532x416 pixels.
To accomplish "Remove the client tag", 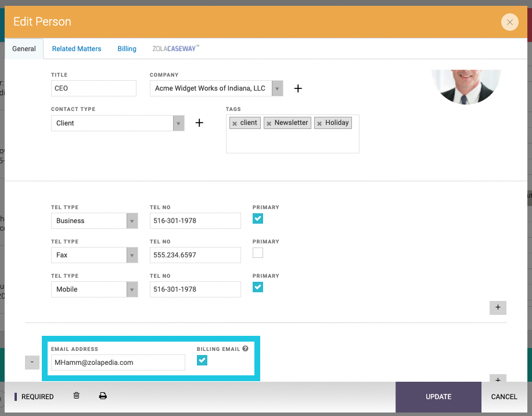I will point(235,124).
